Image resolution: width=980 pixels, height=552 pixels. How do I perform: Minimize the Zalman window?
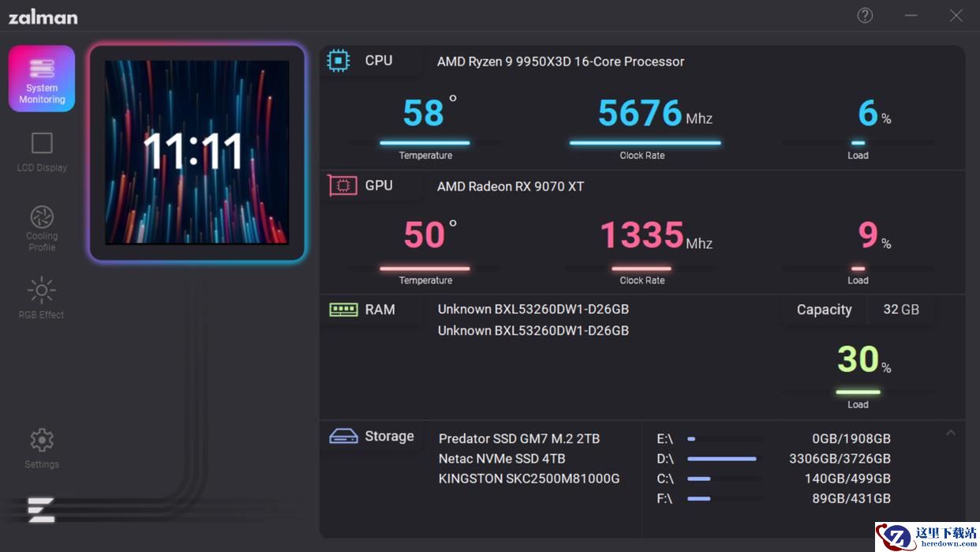[x=911, y=16]
